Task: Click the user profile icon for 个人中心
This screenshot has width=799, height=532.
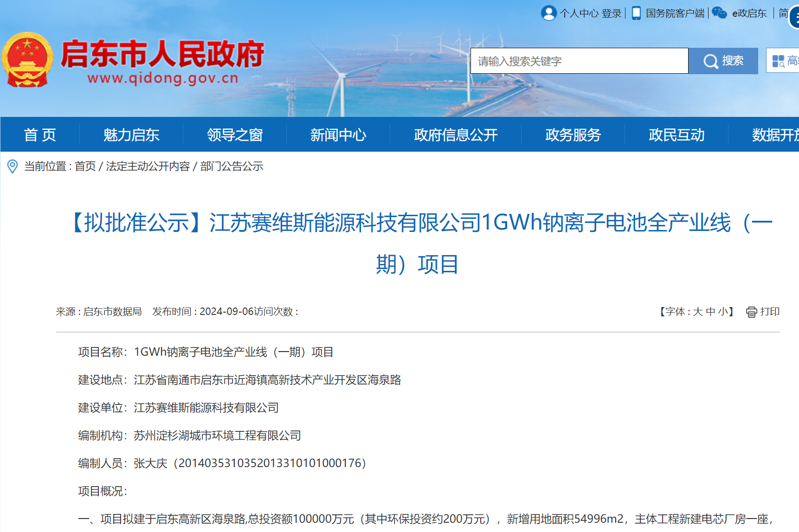Action: coord(549,13)
